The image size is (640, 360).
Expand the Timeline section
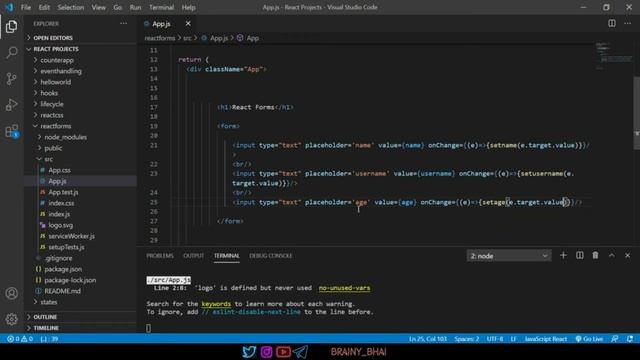click(80, 328)
